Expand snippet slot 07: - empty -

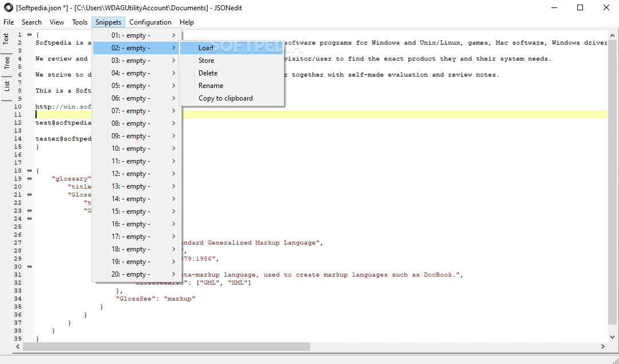click(x=137, y=111)
